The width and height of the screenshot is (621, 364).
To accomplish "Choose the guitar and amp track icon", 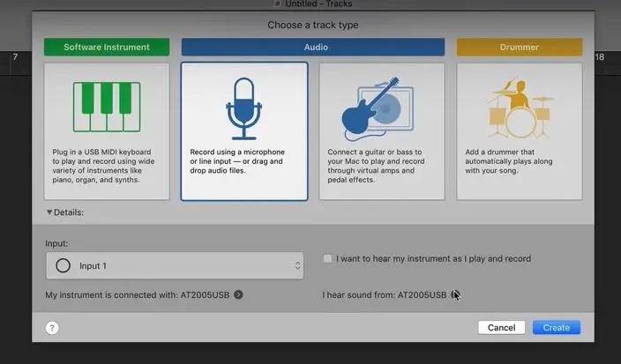I will click(382, 108).
